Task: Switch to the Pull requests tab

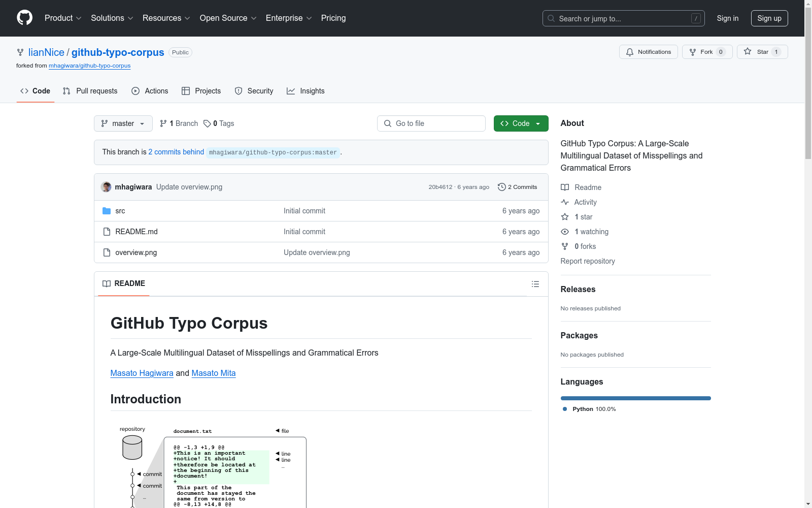Action: point(90,91)
